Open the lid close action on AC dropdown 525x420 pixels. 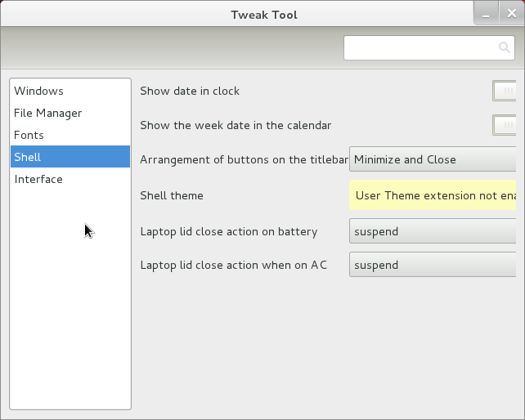pos(433,265)
